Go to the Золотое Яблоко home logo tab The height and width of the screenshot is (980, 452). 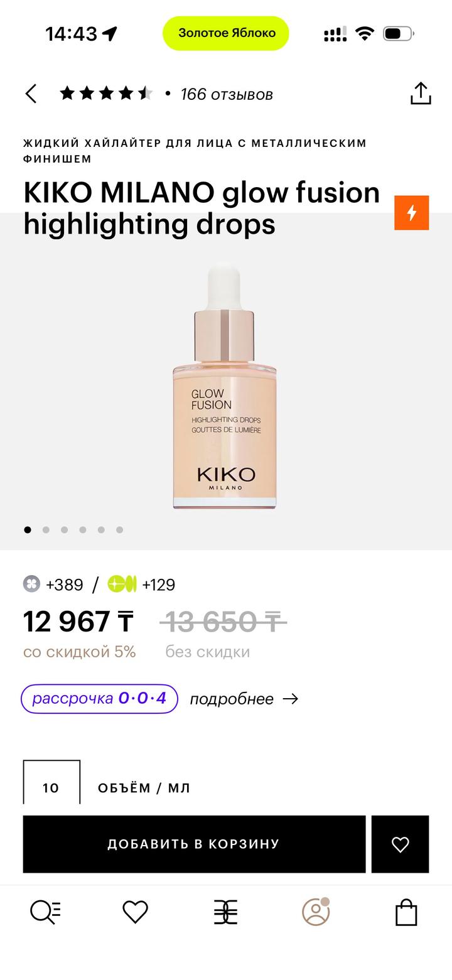tap(225, 912)
